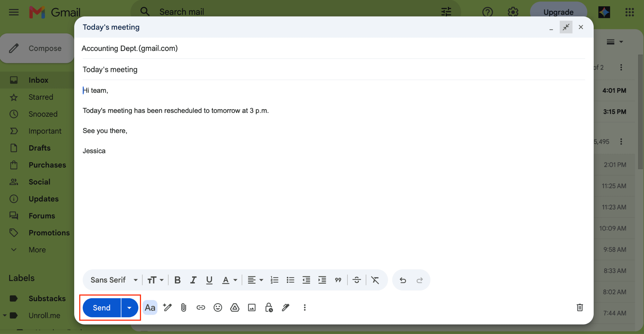
Task: Expand the More sidebar section
Action: pos(37,250)
